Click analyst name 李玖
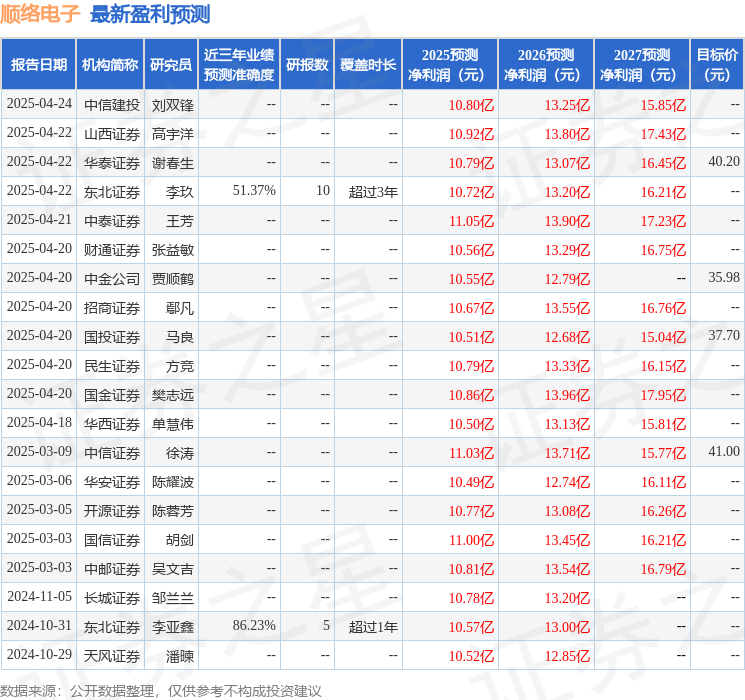This screenshot has width=745, height=700. (x=180, y=192)
